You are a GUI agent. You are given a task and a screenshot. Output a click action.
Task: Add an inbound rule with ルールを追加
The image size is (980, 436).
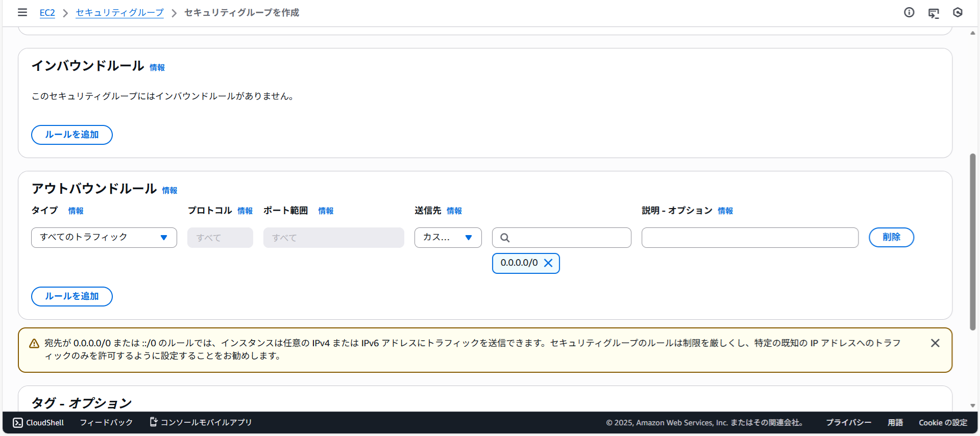point(72,135)
